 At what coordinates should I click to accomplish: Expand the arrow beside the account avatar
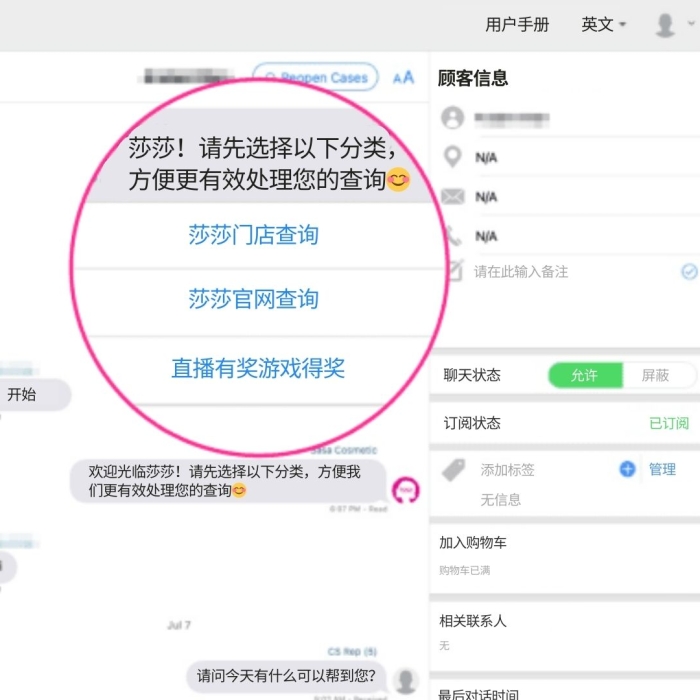(691, 24)
